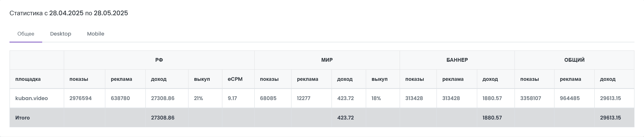Click total banner income 1880.57 in Итого

pyautogui.click(x=492, y=118)
